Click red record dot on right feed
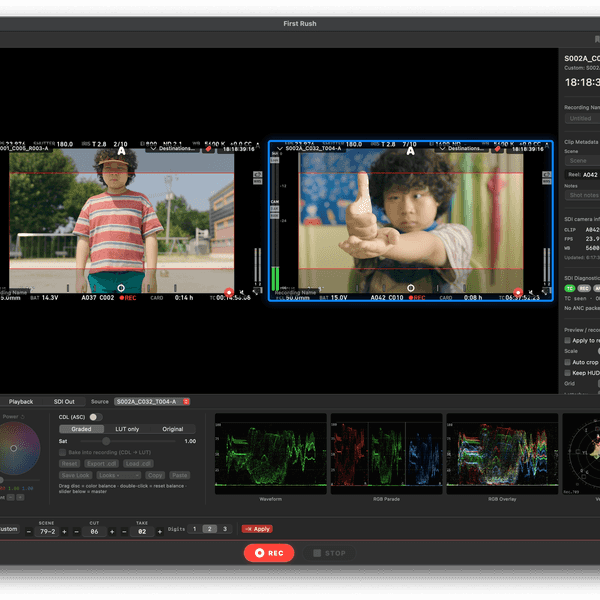600x600 pixels. pyautogui.click(x=518, y=292)
